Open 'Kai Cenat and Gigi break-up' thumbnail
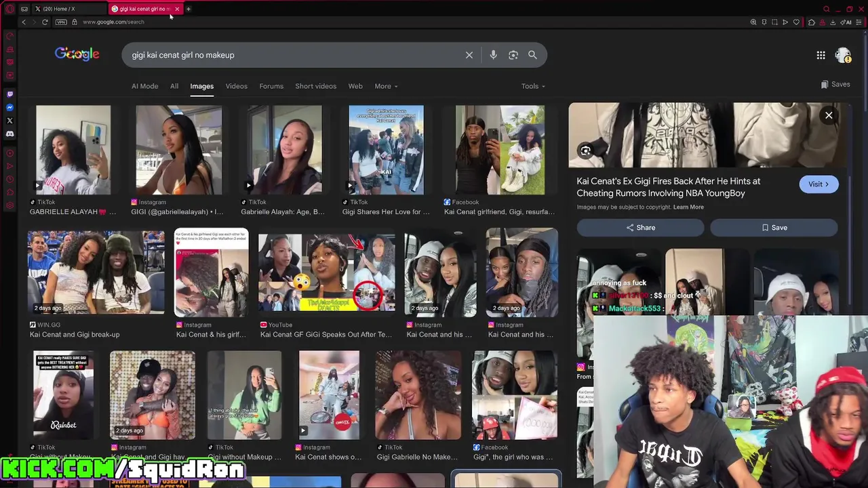Image resolution: width=868 pixels, height=488 pixels. click(x=96, y=273)
